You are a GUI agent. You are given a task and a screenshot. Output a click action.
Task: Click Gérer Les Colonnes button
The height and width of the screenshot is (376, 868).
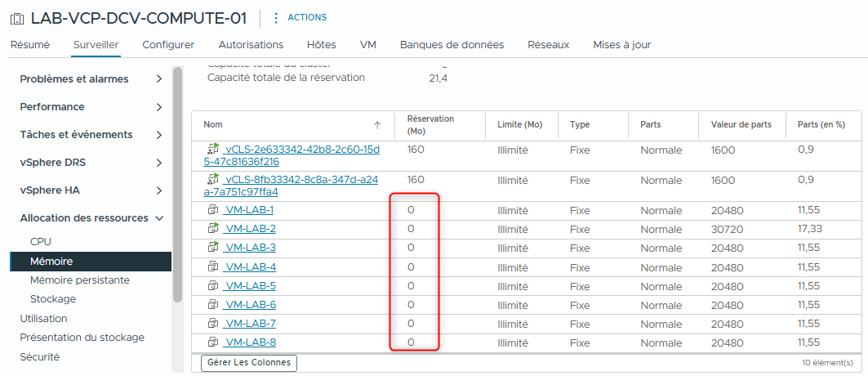(249, 363)
